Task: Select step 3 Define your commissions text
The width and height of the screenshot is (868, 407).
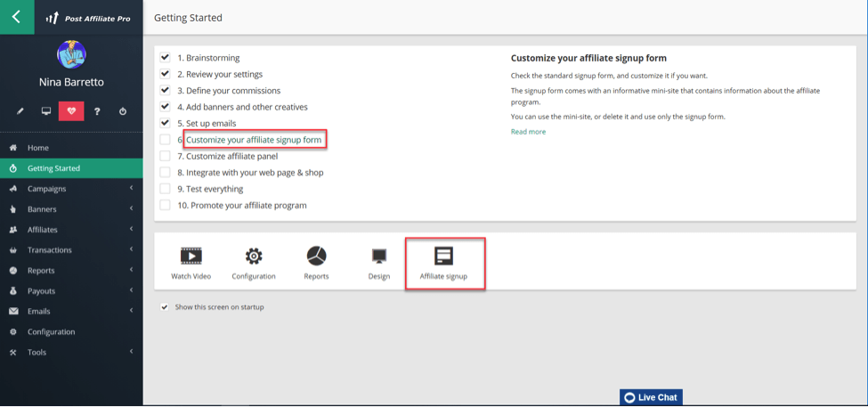Action: point(229,90)
